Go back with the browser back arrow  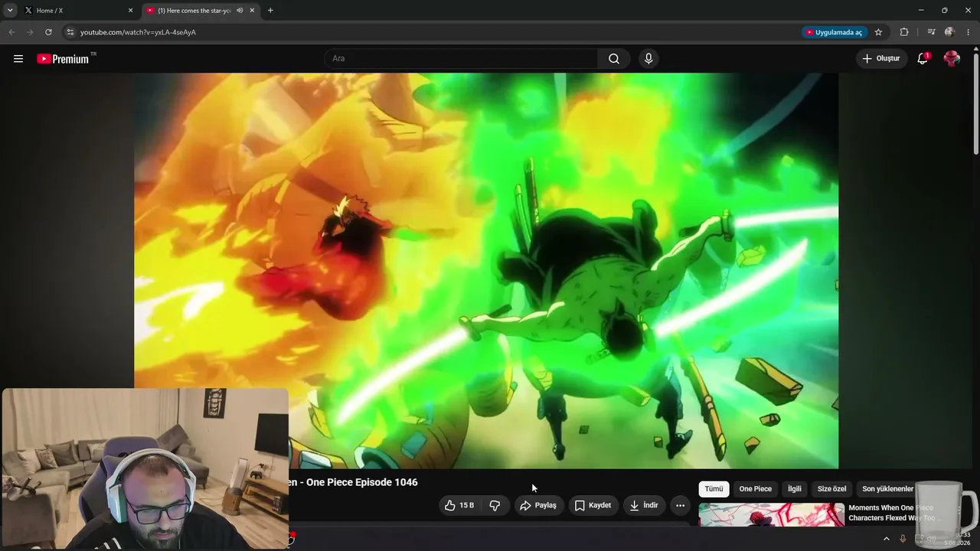[11, 32]
